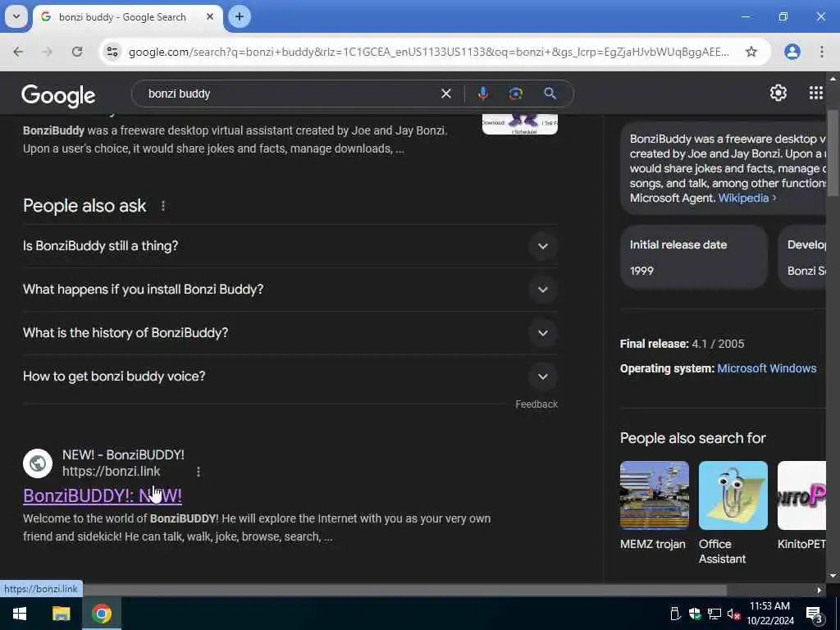The height and width of the screenshot is (630, 840).
Task: Open the Microsoft Windows link
Action: click(x=767, y=368)
